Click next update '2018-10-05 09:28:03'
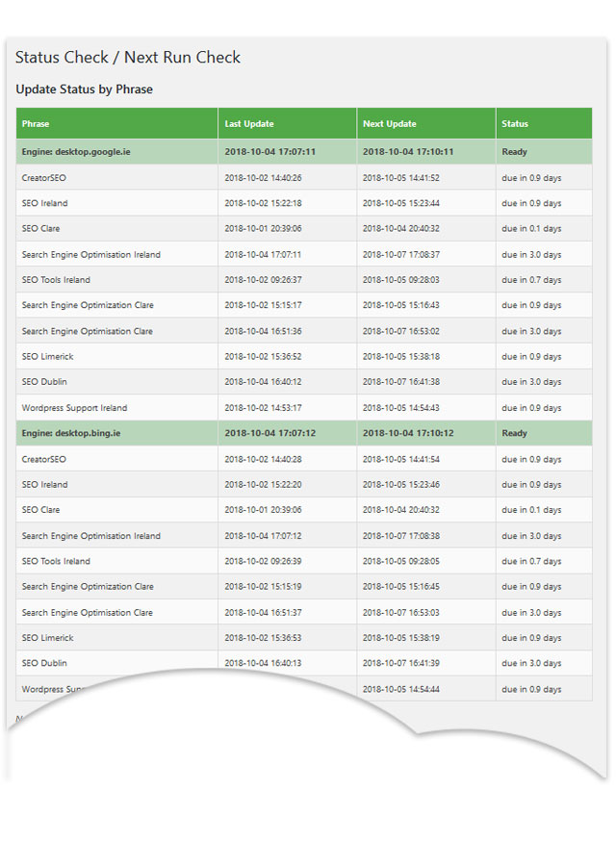Screen dimensions: 616x866 tap(401, 280)
